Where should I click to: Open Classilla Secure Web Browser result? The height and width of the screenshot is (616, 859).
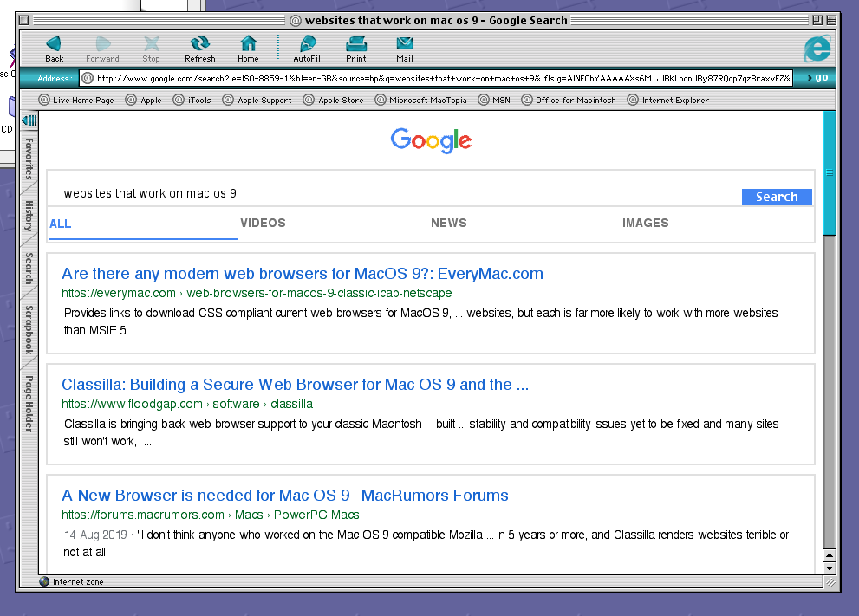(296, 385)
